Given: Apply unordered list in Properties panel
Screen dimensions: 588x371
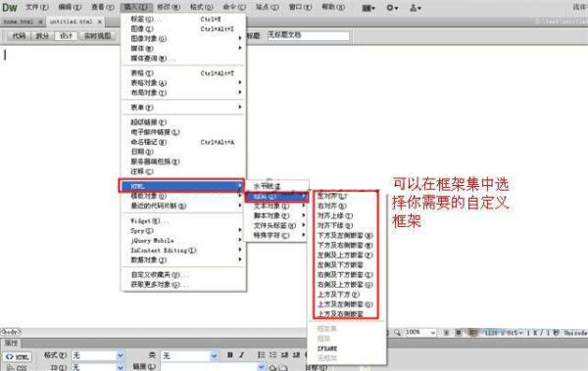Looking at the screenshot, I should (x=262, y=355).
